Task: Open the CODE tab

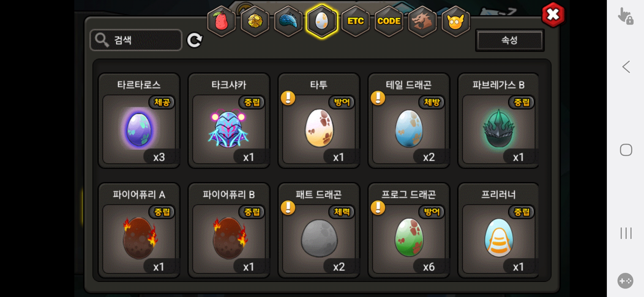Action: click(x=389, y=21)
